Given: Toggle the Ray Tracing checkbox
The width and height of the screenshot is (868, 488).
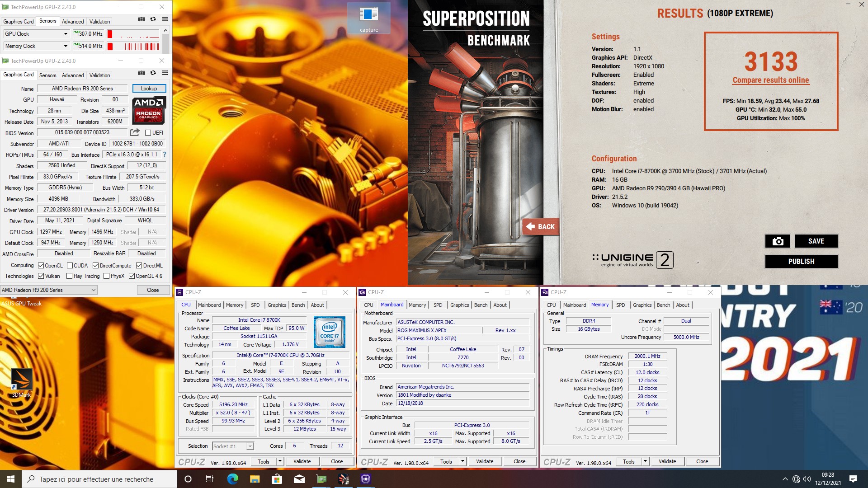Looking at the screenshot, I should 69,276.
